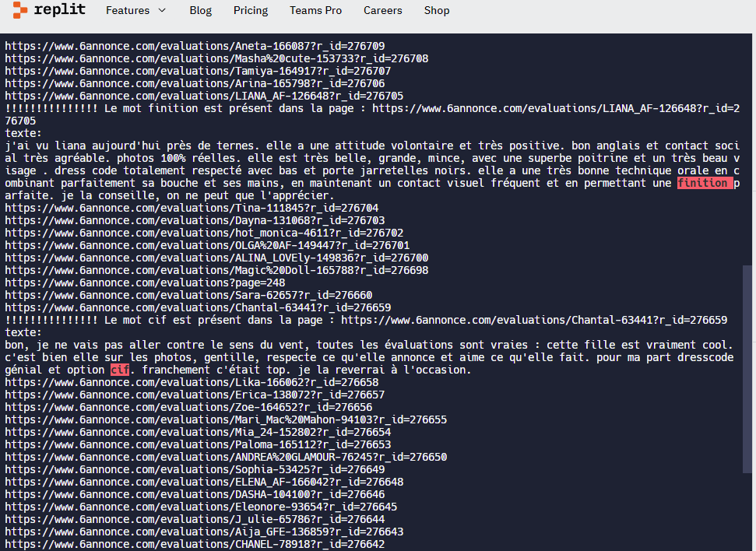Click the output line with r_id=276704
This screenshot has width=756, height=551.
(x=192, y=208)
